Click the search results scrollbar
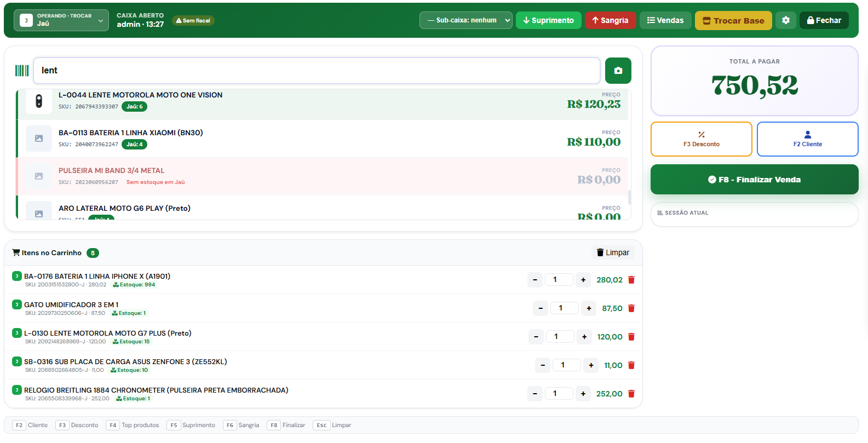868x443 pixels. pyautogui.click(x=629, y=197)
